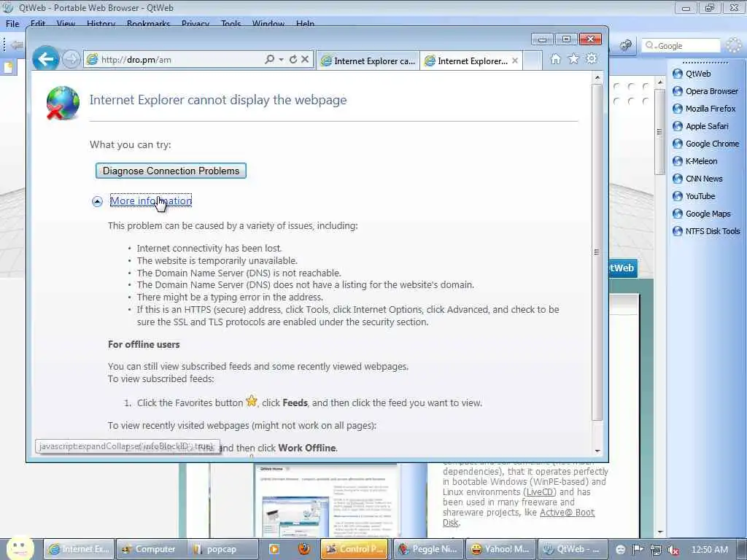Open the Privacy menu in QtWeb
The width and height of the screenshot is (747, 560).
196,24
